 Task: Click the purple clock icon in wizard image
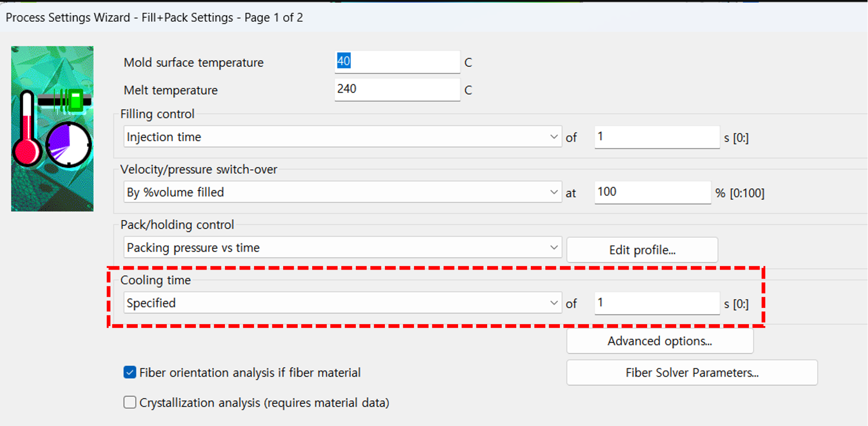point(69,145)
